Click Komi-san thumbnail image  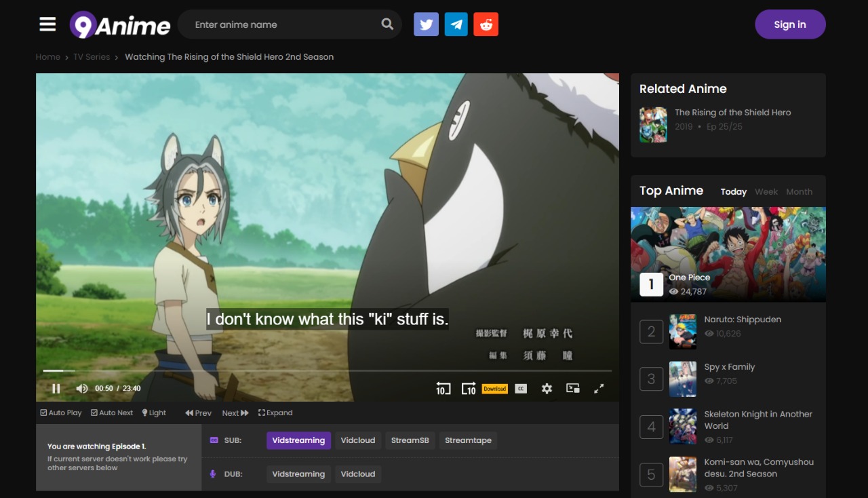coord(683,474)
